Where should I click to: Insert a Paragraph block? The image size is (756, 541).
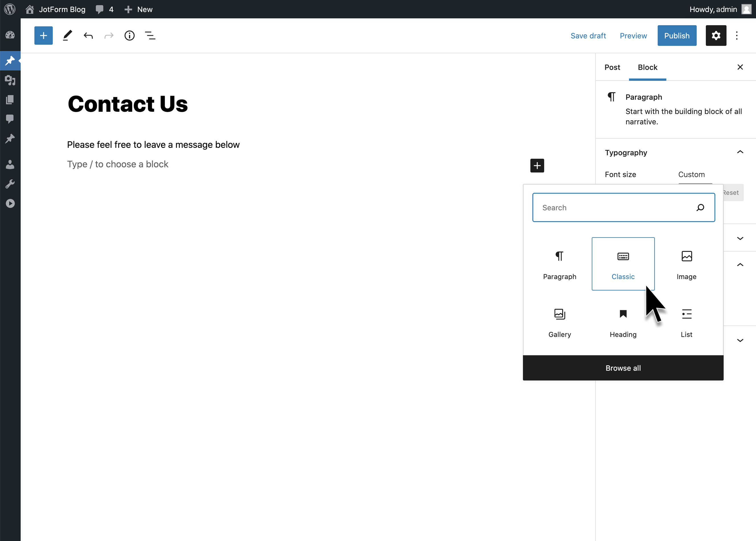click(559, 264)
